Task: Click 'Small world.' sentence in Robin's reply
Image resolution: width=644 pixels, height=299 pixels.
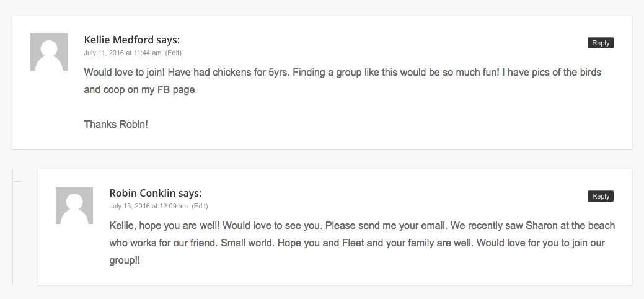Action: click(x=248, y=243)
